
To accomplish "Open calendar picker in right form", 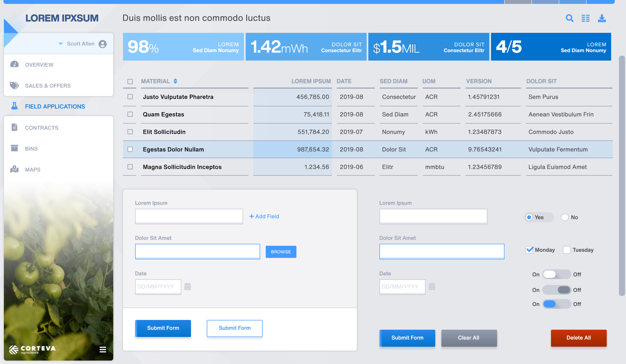I will [x=432, y=286].
